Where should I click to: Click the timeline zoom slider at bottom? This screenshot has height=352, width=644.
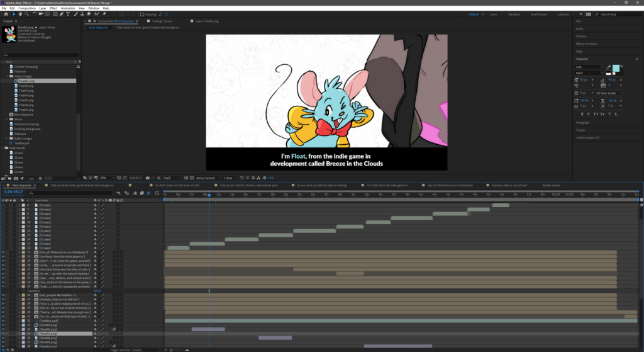pyautogui.click(x=177, y=350)
